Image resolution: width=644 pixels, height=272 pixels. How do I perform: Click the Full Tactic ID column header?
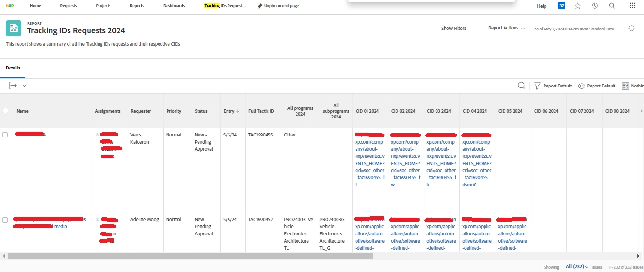click(x=261, y=111)
